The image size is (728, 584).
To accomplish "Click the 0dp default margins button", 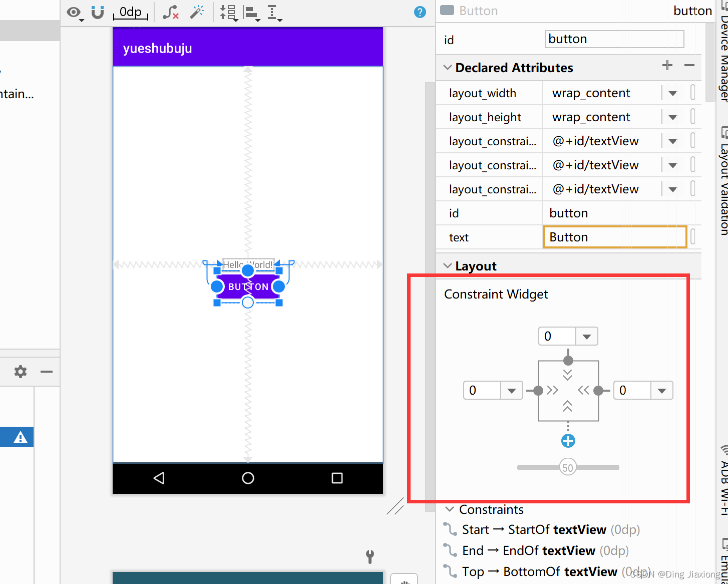I will point(130,13).
